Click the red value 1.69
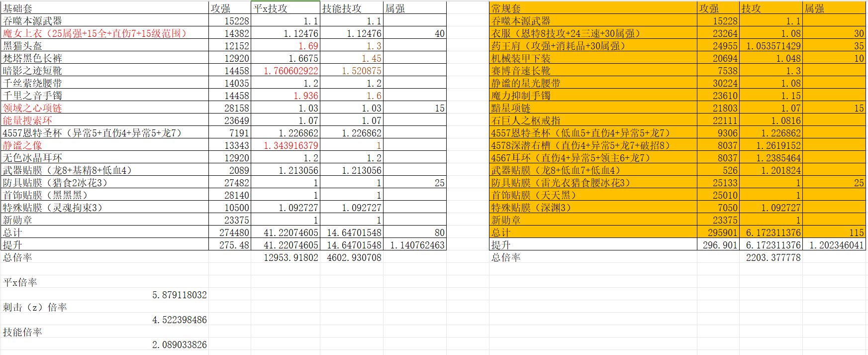Image resolution: width=868 pixels, height=355 pixels. (286, 46)
